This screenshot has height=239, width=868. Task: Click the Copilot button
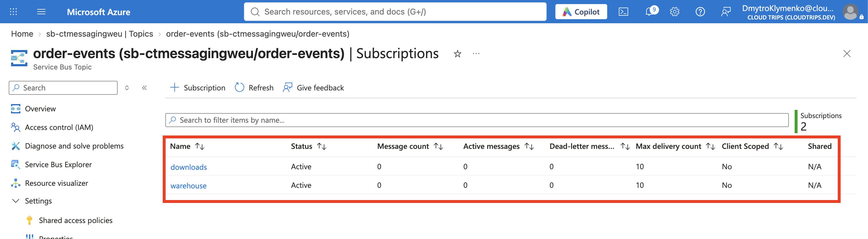pos(581,12)
